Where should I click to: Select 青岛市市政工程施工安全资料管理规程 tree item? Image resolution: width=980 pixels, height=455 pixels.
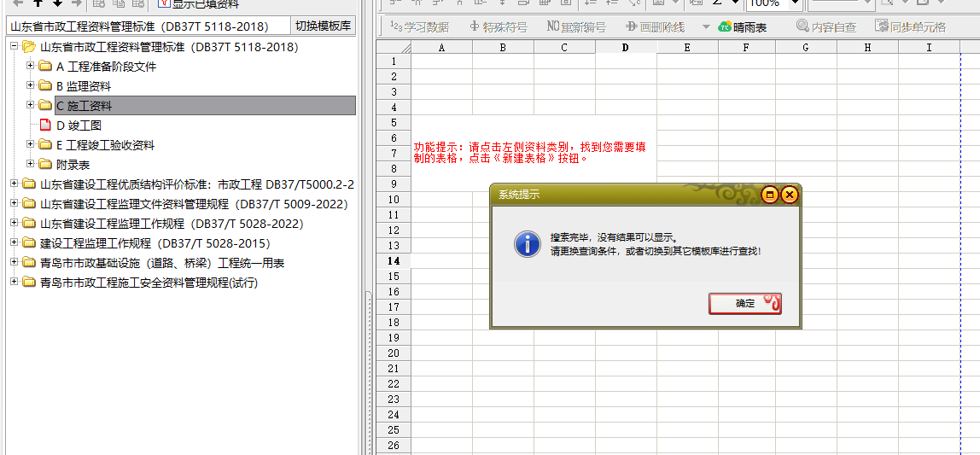click(x=149, y=283)
